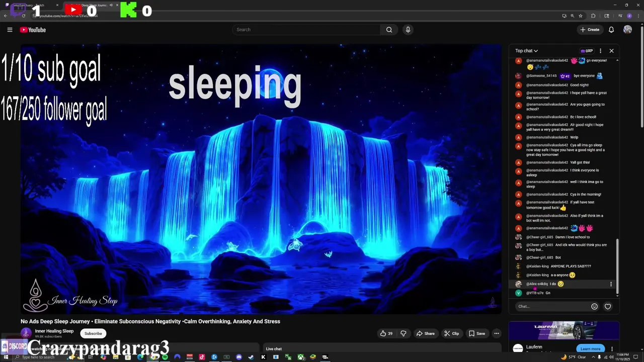Open weather widget 57°F Clear

[x=574, y=357]
